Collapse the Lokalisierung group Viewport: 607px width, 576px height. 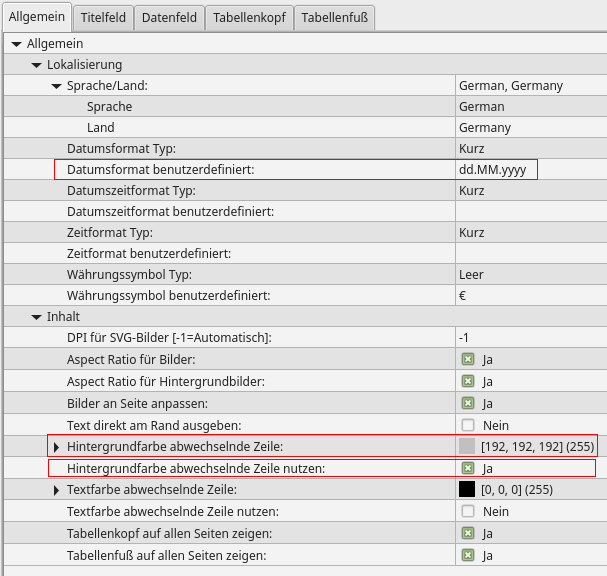coord(36,65)
